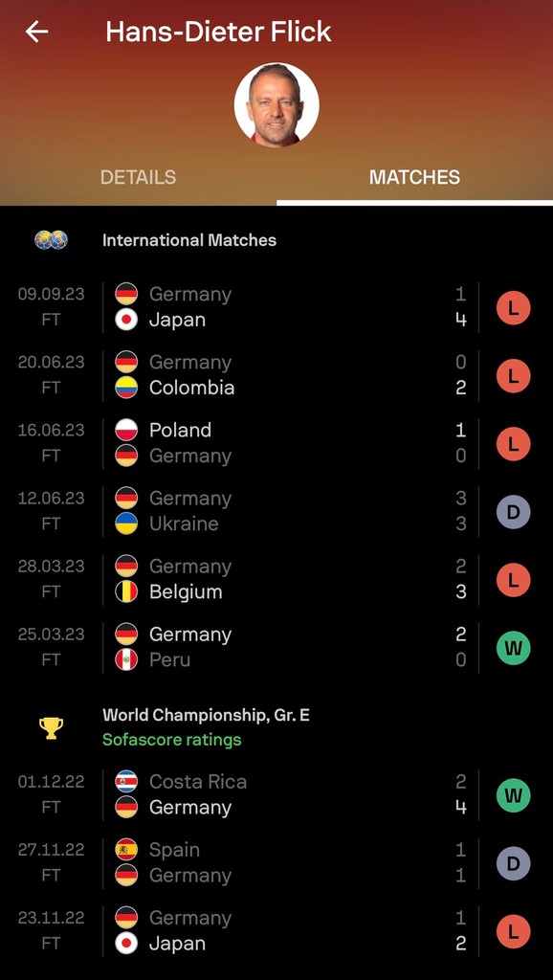Click the green W badge for Peru match
The image size is (553, 980).
(513, 648)
